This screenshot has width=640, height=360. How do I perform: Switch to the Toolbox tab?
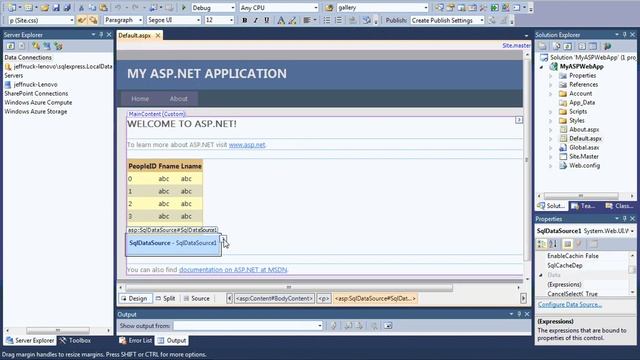point(75,340)
